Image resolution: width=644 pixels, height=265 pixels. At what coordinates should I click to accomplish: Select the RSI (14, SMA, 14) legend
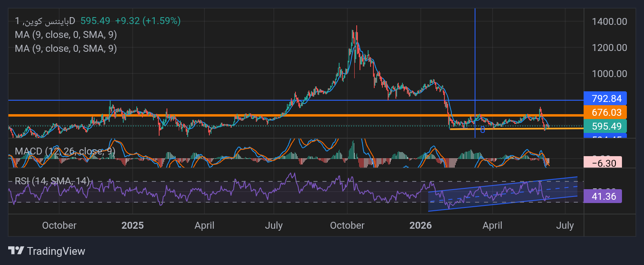[52, 181]
